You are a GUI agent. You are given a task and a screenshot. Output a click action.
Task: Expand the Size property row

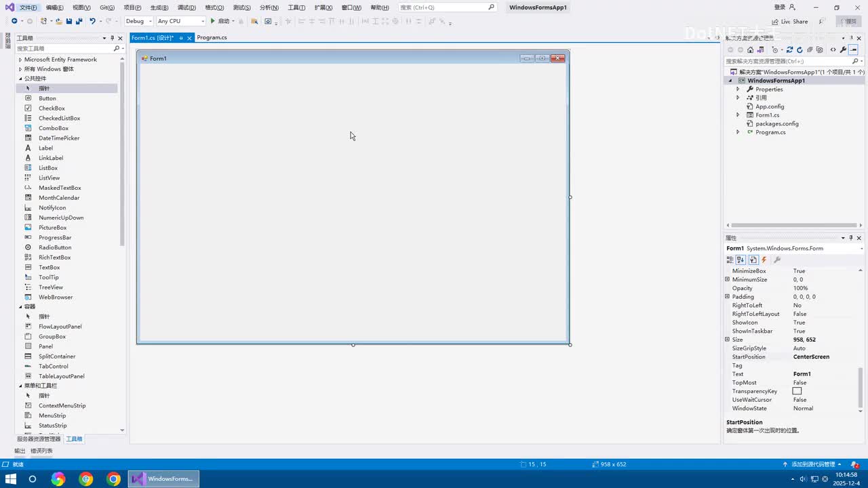click(728, 340)
